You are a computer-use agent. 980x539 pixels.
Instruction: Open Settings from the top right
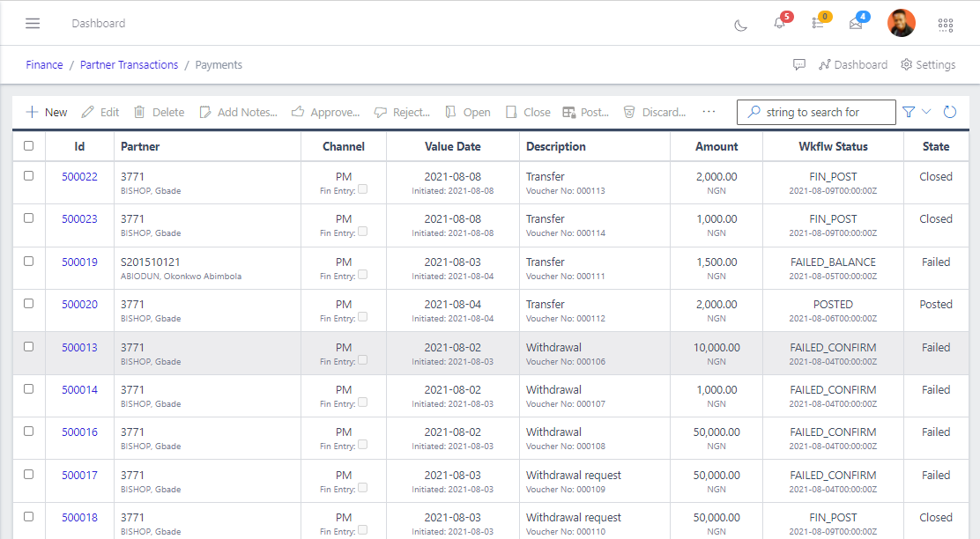click(x=928, y=64)
